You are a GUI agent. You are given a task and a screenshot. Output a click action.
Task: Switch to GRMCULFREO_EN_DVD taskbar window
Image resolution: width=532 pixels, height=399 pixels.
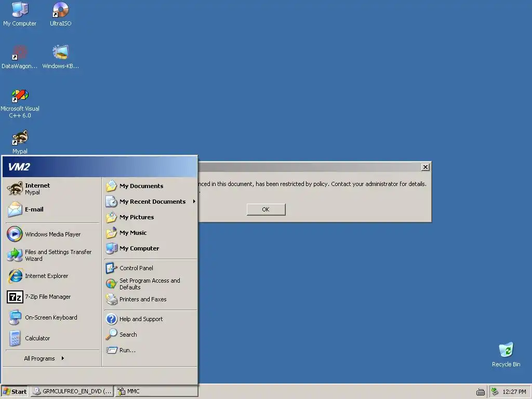pos(73,391)
